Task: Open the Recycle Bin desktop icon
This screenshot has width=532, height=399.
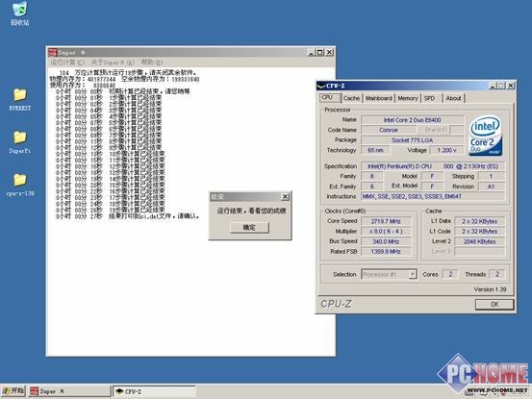Action: point(19,13)
